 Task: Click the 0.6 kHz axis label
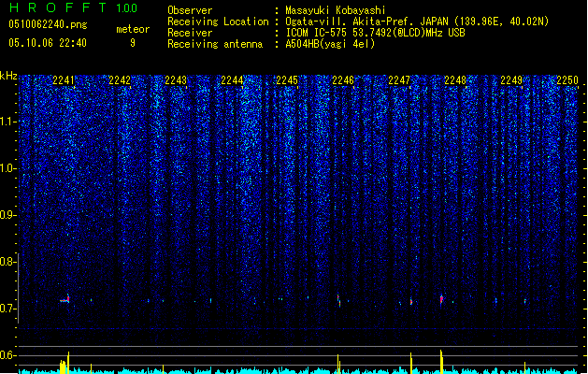click(8, 355)
